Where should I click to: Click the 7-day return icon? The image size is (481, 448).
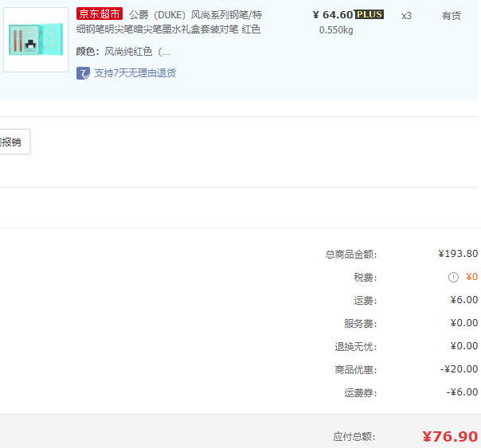(83, 73)
